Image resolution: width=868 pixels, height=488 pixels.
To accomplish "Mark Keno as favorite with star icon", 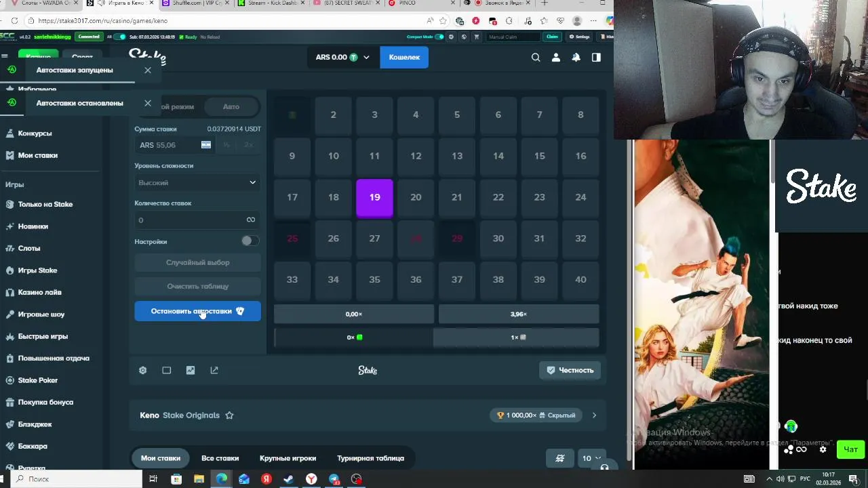I will [x=229, y=415].
